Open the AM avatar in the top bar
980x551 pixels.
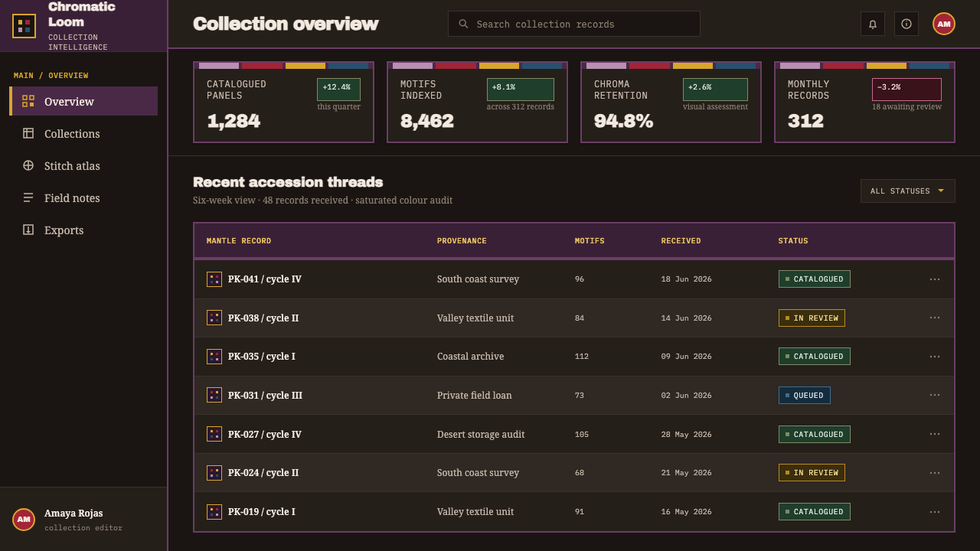point(944,24)
